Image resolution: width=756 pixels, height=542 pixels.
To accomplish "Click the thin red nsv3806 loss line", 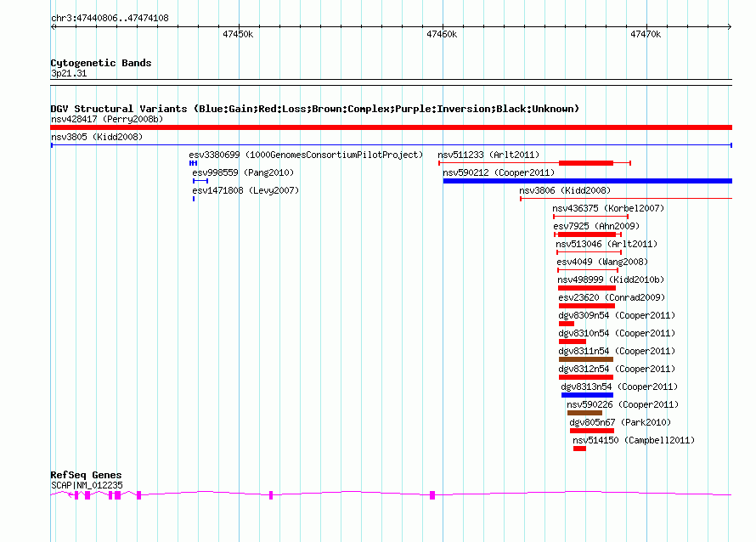I will pyautogui.click(x=626, y=199).
